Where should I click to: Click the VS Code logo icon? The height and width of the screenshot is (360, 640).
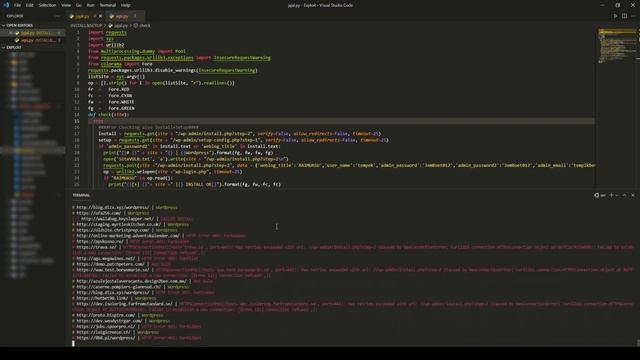[6, 5]
